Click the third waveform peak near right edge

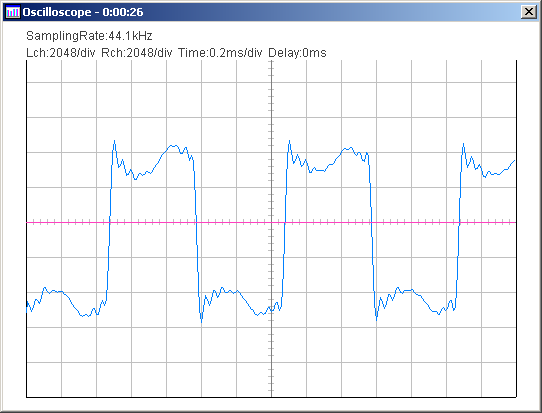click(463, 144)
